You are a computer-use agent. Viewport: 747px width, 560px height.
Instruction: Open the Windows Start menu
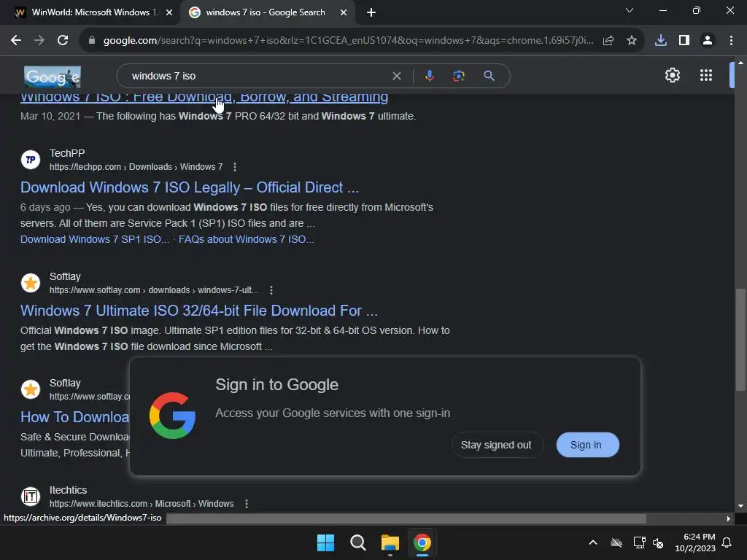pyautogui.click(x=326, y=542)
